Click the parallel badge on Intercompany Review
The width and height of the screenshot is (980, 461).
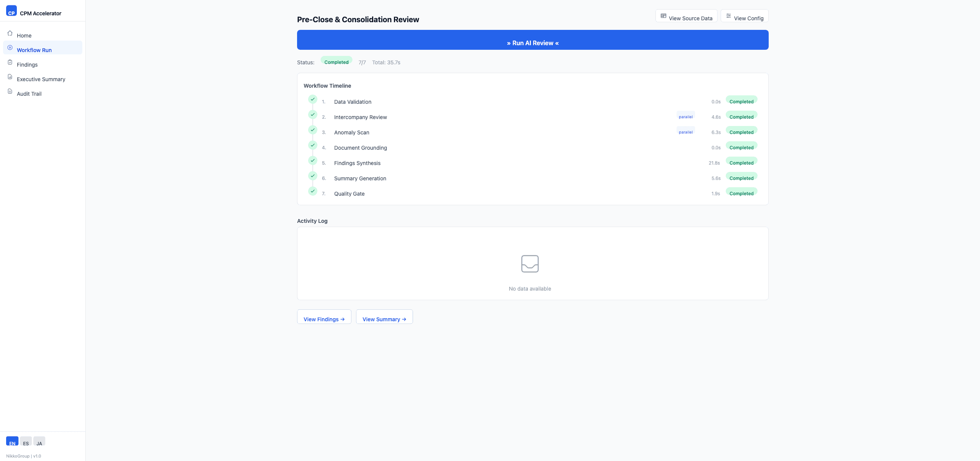pos(685,116)
